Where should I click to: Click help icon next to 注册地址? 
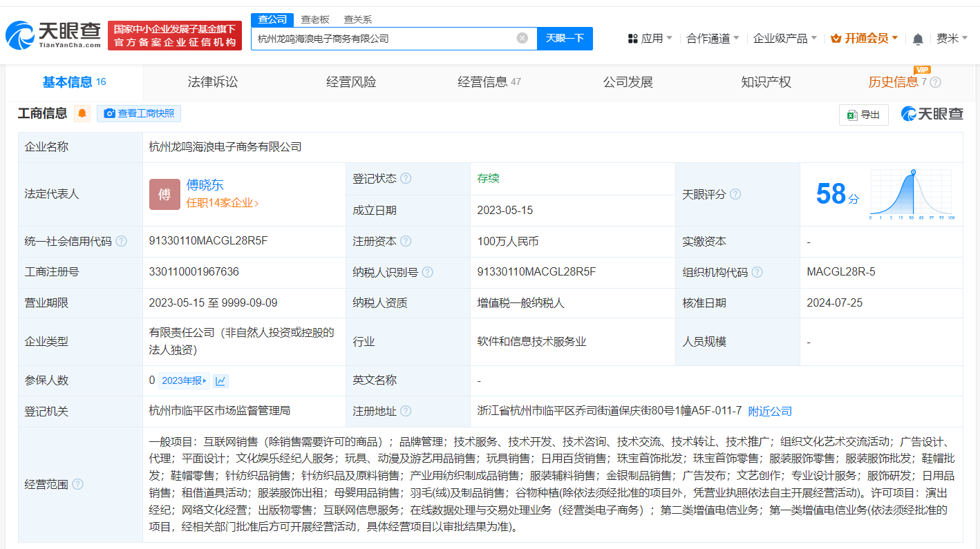pyautogui.click(x=406, y=411)
